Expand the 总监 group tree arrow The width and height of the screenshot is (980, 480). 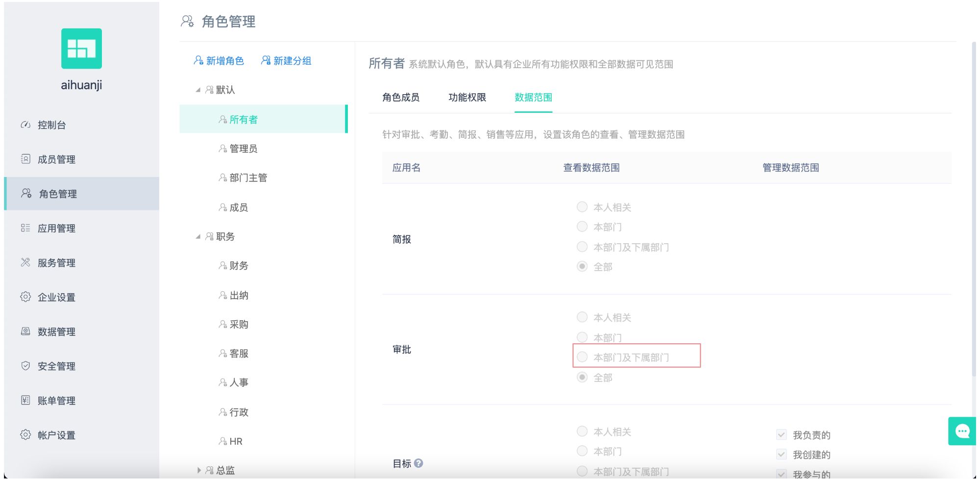point(198,470)
